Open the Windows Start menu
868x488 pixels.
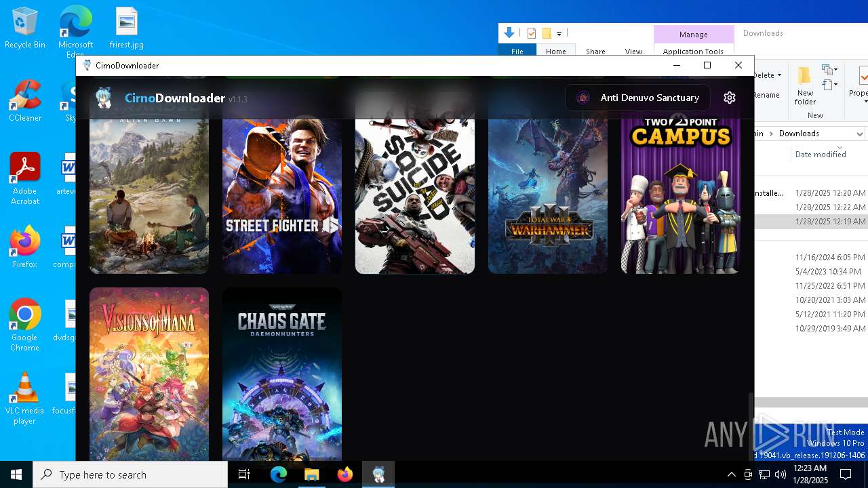16,474
